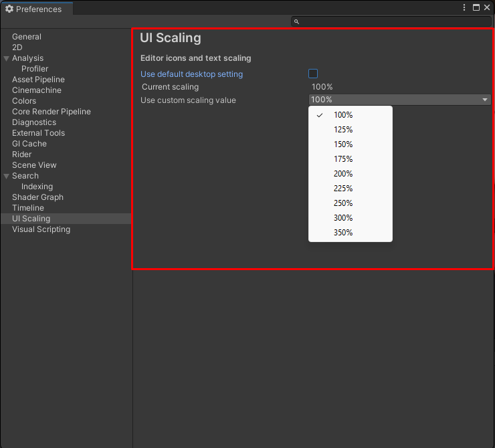Open the custom scaling value dropdown
The image size is (495, 448).
tap(399, 100)
